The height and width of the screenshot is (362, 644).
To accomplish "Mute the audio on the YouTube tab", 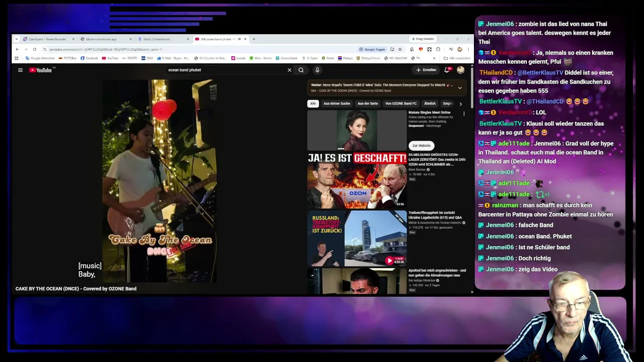I will (239, 39).
